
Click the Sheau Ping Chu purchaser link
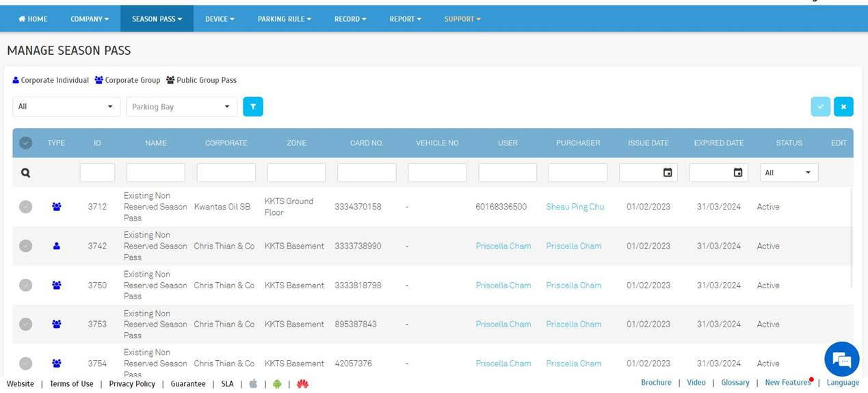(575, 207)
